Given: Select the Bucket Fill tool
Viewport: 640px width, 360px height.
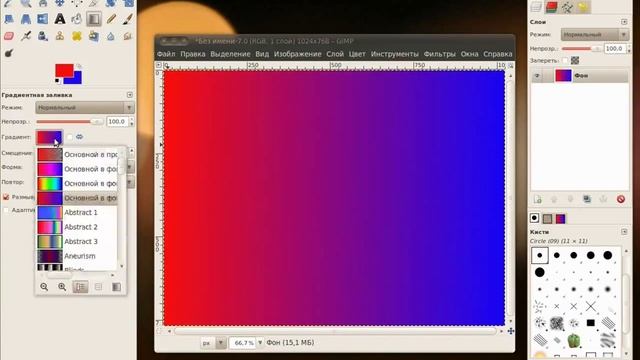Looking at the screenshot, I should coord(77,19).
